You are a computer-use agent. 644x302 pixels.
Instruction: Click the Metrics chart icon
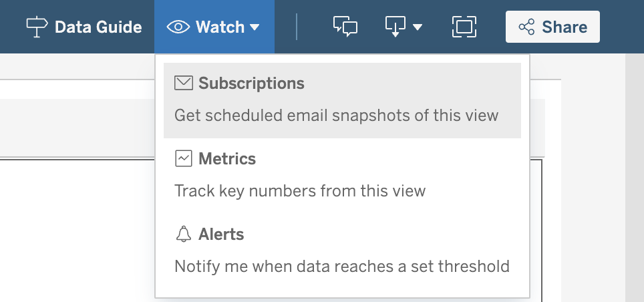183,158
